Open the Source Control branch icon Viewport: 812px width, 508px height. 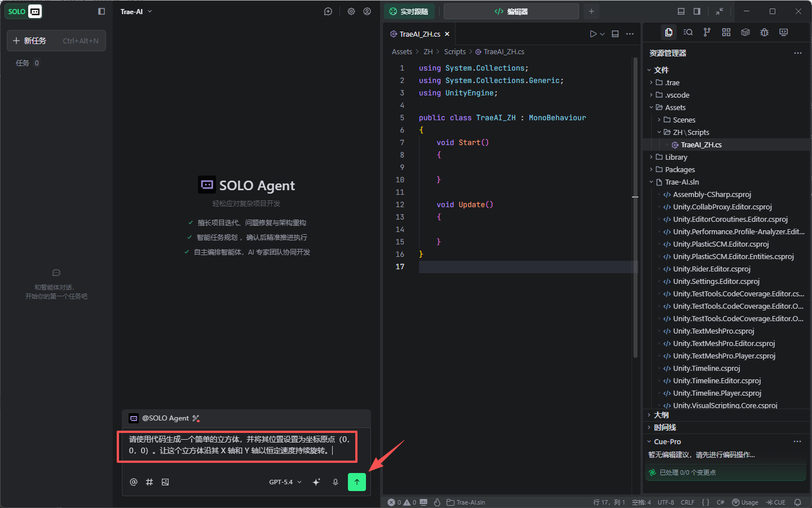click(707, 32)
